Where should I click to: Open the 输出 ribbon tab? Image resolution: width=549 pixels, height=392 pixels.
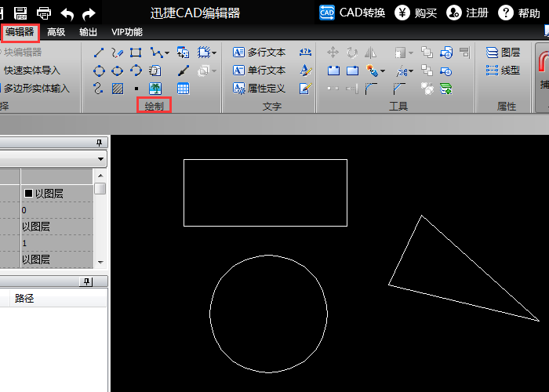click(x=89, y=32)
